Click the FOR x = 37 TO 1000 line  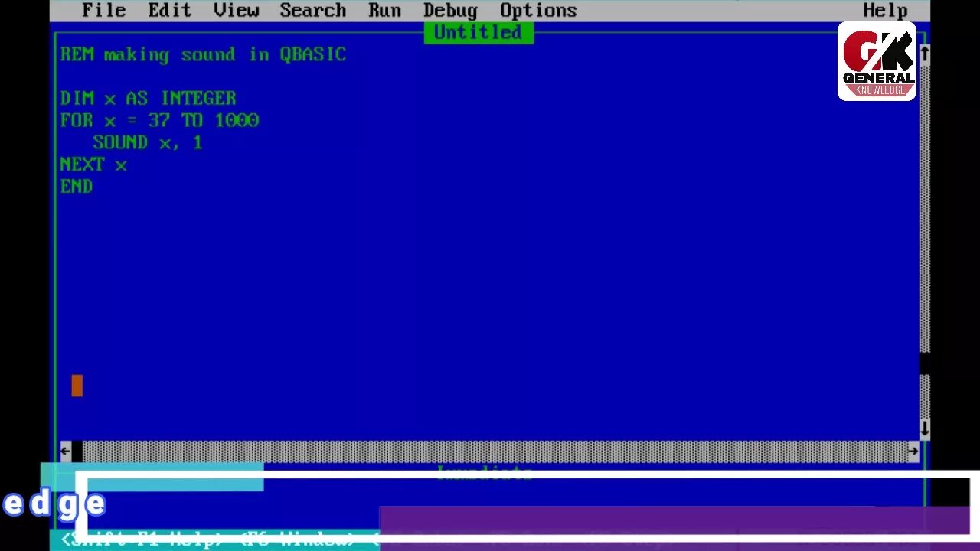coord(159,121)
